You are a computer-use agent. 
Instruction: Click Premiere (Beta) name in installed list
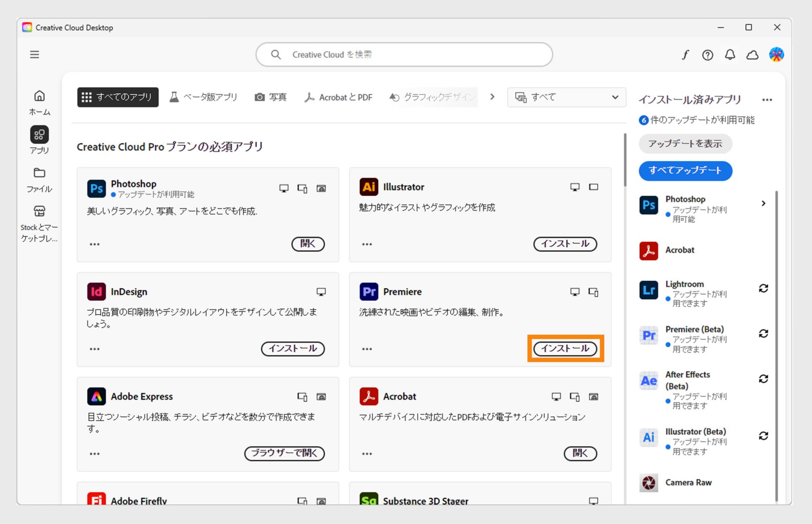(x=694, y=329)
